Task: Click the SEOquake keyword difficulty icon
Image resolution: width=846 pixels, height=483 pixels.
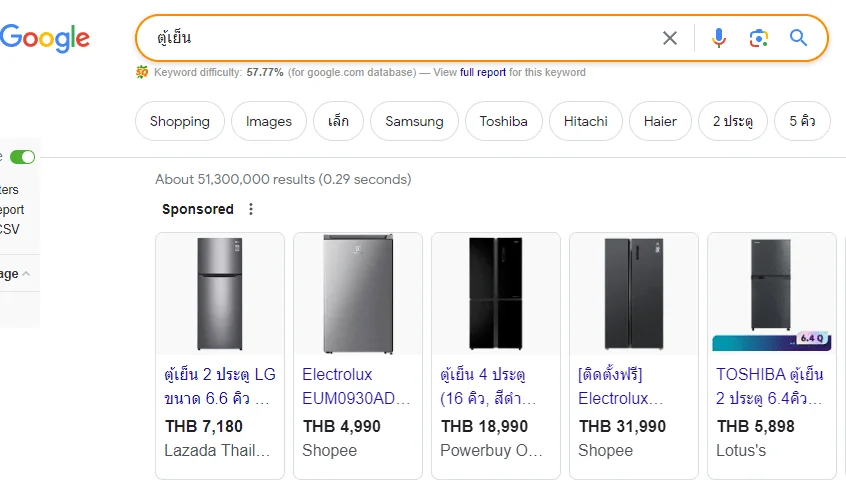Action: tap(142, 72)
